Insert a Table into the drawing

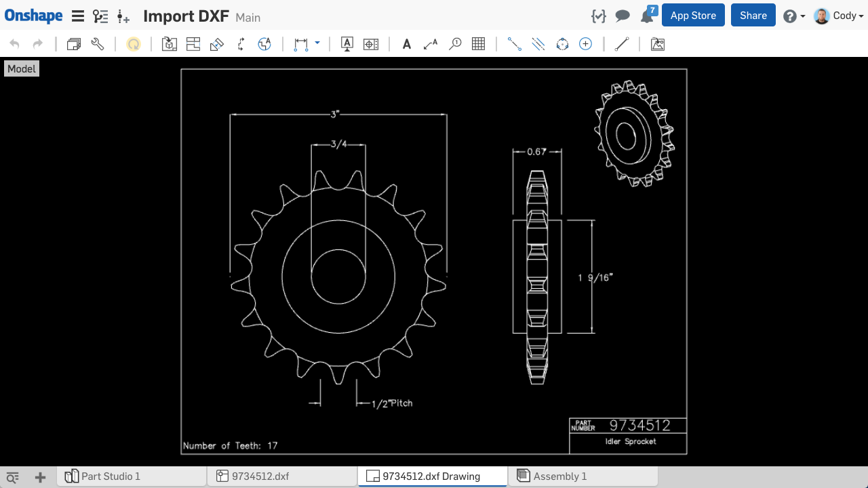pyautogui.click(x=478, y=43)
